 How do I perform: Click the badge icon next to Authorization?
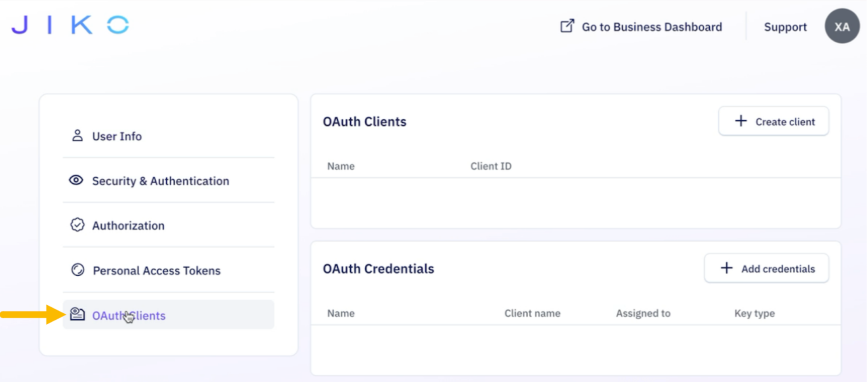click(x=77, y=225)
